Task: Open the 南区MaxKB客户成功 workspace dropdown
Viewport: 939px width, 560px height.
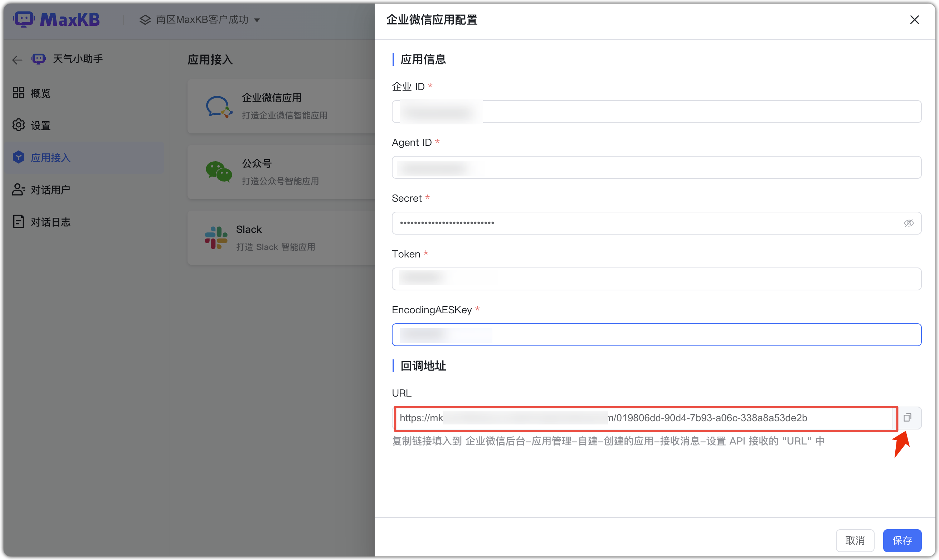Action: 200,20
